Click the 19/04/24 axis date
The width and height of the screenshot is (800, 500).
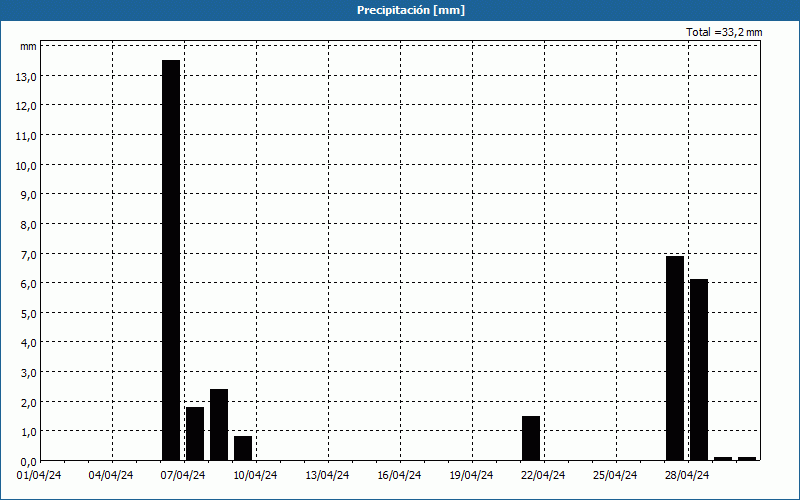click(x=471, y=475)
